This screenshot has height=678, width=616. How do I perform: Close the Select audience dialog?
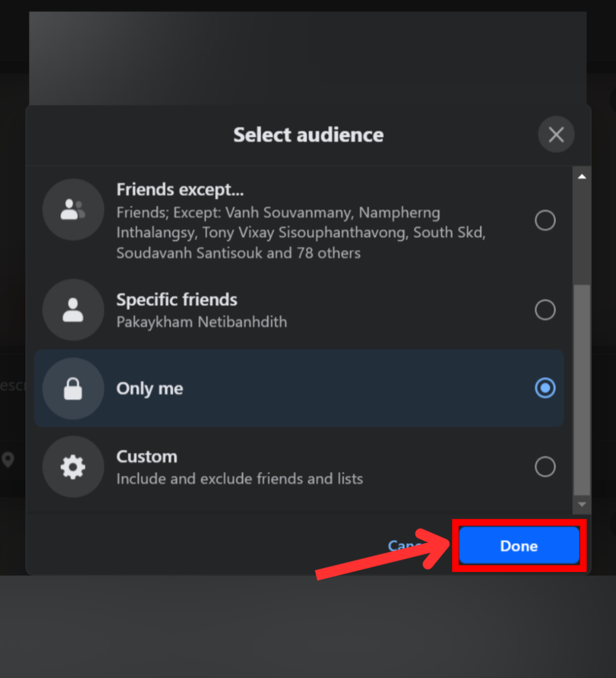pyautogui.click(x=556, y=134)
